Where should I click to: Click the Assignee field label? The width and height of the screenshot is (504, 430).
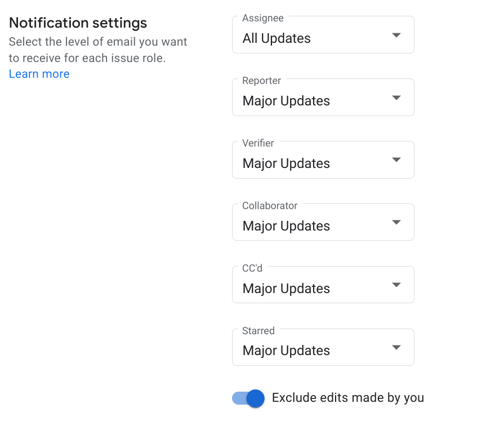click(263, 18)
